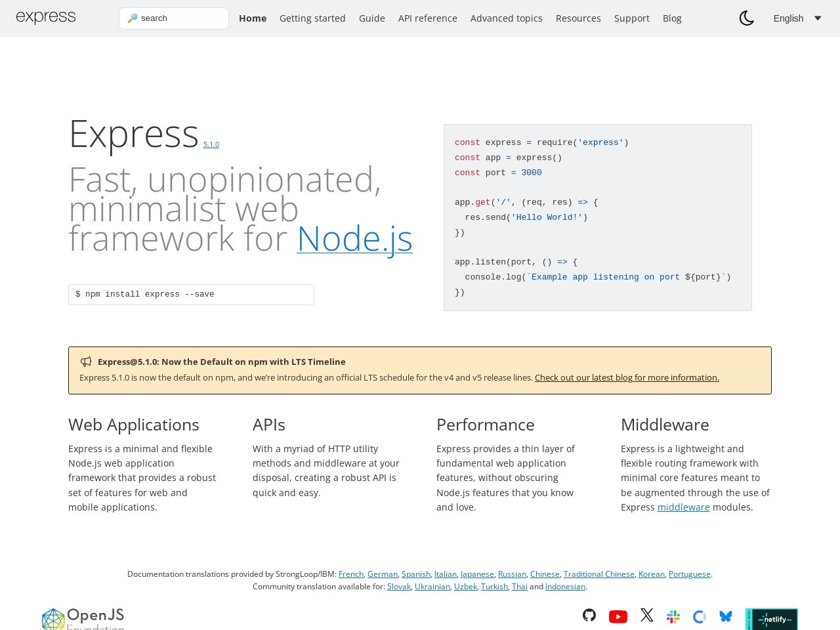This screenshot has width=840, height=630.
Task: Click the OpenJS Foundation logo
Action: [x=83, y=619]
